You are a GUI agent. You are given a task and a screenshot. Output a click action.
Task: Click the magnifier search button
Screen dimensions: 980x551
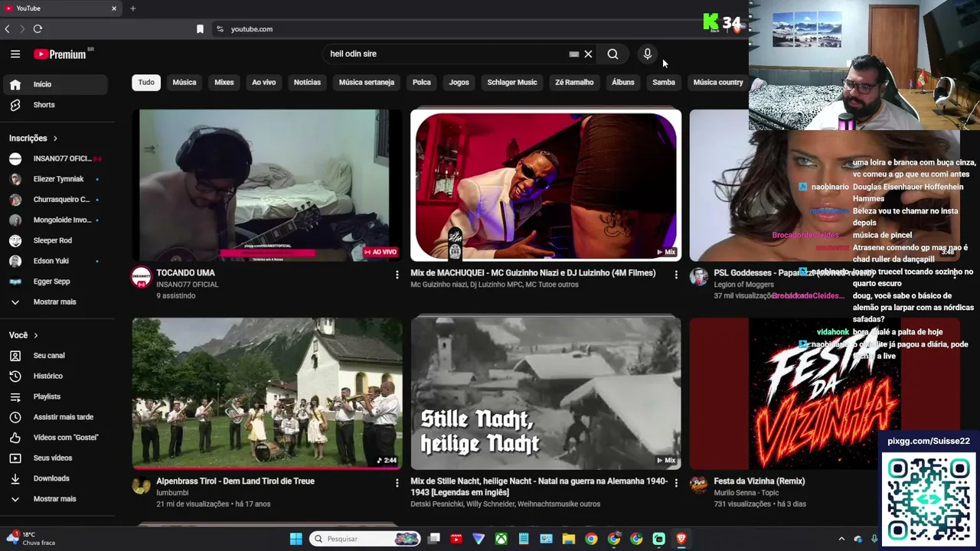pyautogui.click(x=612, y=54)
